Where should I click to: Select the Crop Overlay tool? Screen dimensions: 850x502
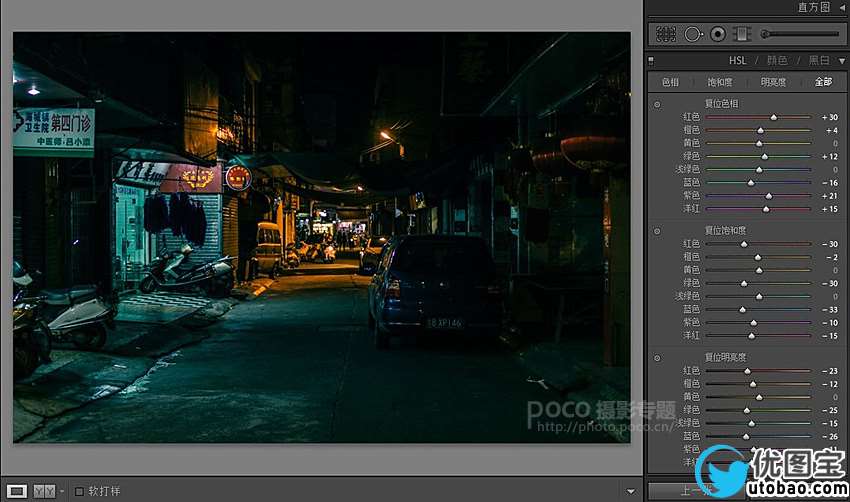tap(666, 34)
